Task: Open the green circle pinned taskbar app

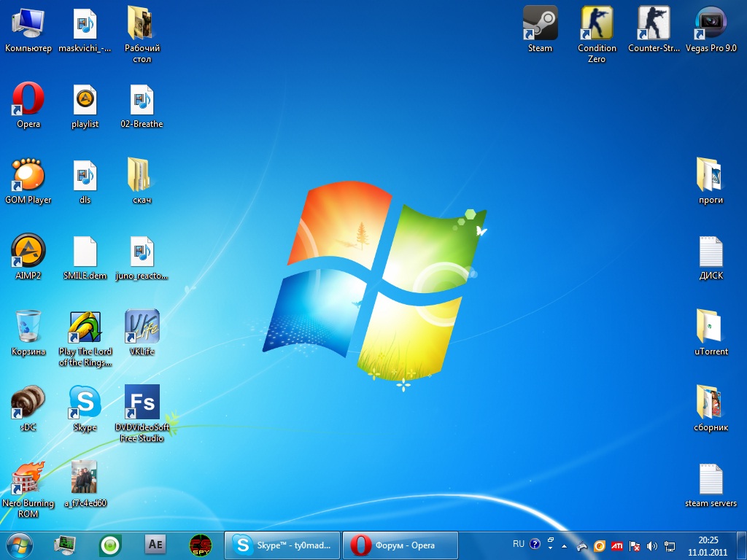Action: [110, 545]
